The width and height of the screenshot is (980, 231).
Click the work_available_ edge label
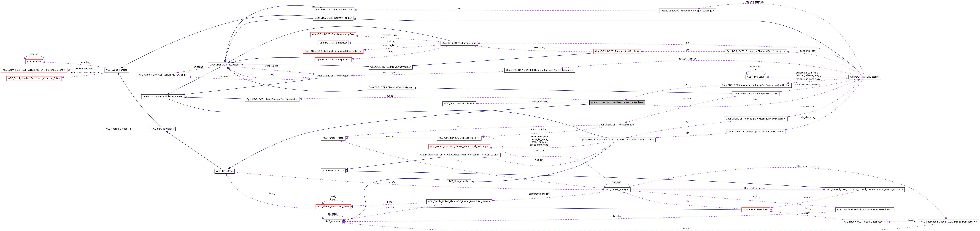click(x=540, y=102)
